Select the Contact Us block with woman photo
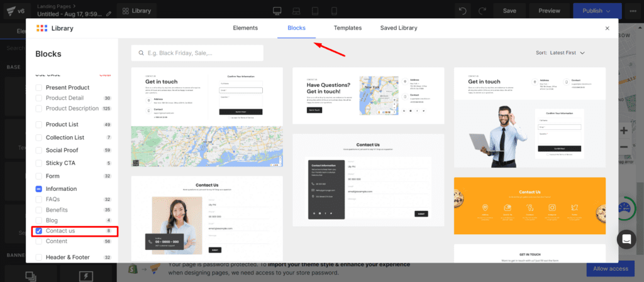 tap(207, 219)
